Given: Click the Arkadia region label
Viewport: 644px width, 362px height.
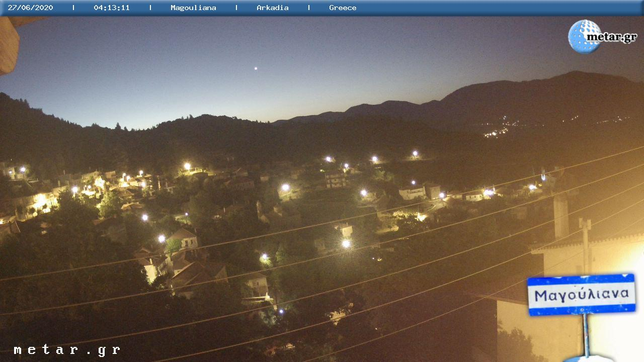Looking at the screenshot, I should tap(273, 8).
